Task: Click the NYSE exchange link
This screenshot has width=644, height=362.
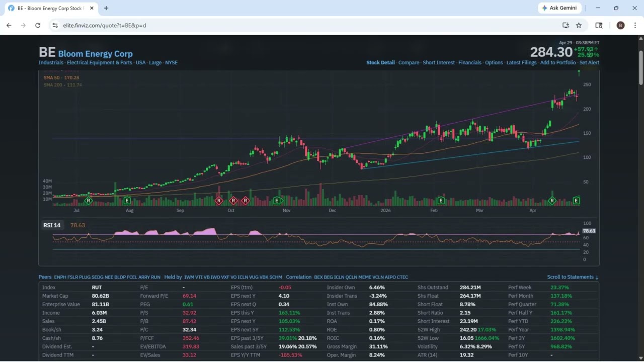Action: pos(171,63)
